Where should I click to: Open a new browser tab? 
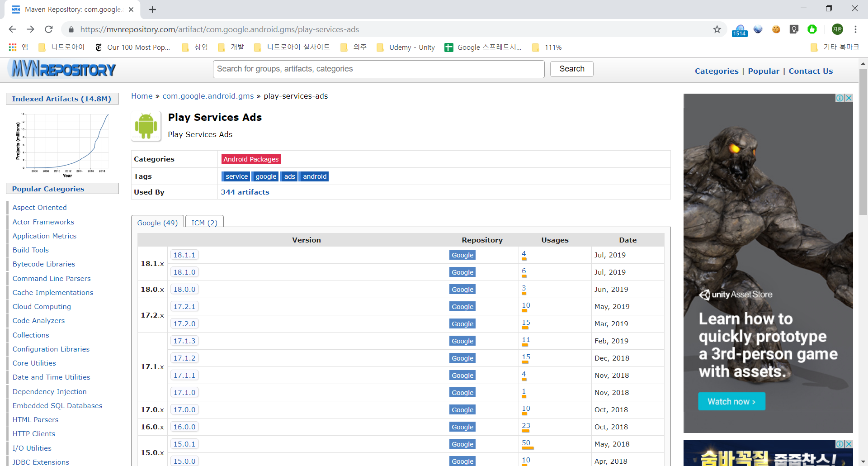[x=153, y=10]
